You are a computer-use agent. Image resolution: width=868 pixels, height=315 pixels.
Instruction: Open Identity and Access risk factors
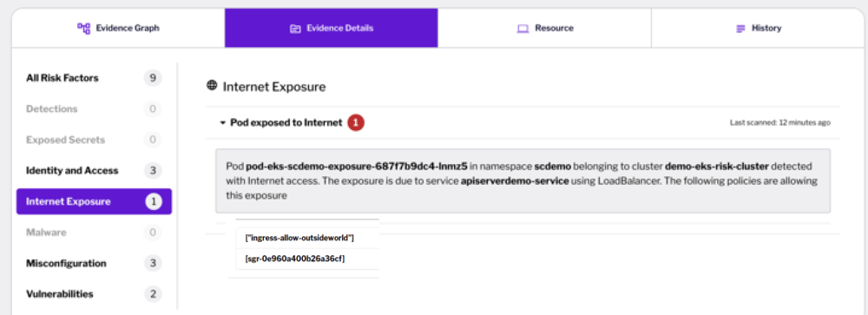(94, 170)
